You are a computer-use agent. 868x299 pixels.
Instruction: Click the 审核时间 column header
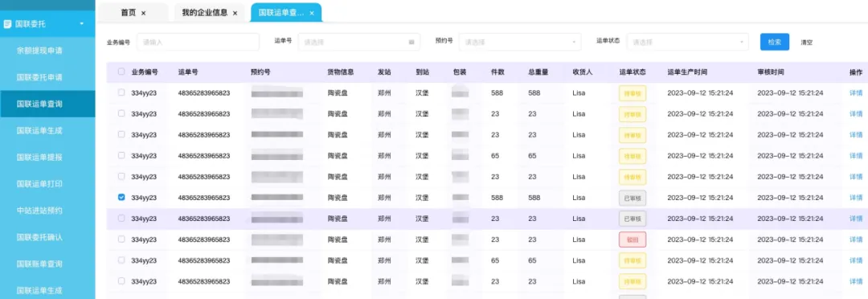point(771,72)
